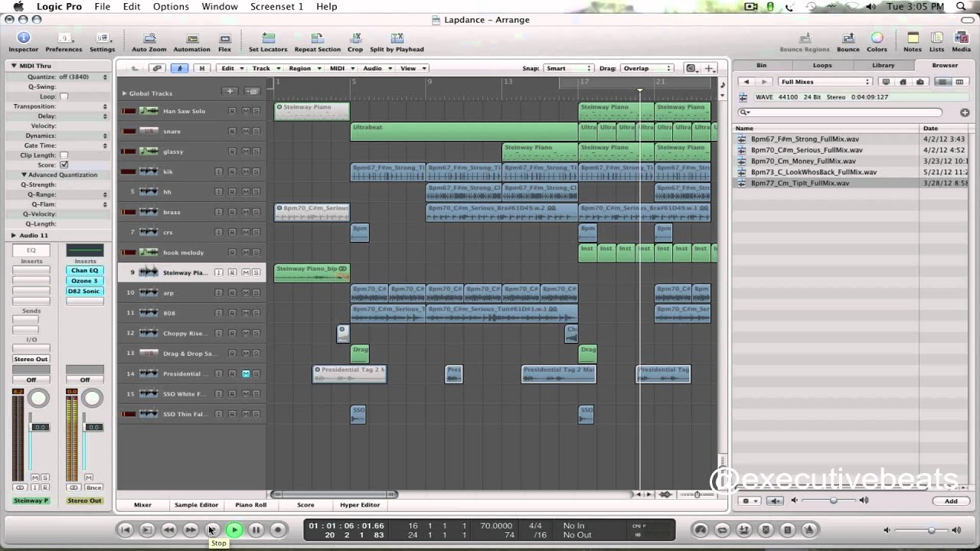Open the Options menu in the menu bar

coord(171,7)
